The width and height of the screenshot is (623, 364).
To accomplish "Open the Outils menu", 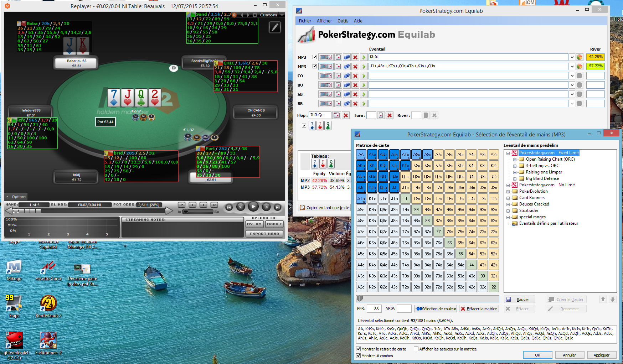I will tap(343, 21).
